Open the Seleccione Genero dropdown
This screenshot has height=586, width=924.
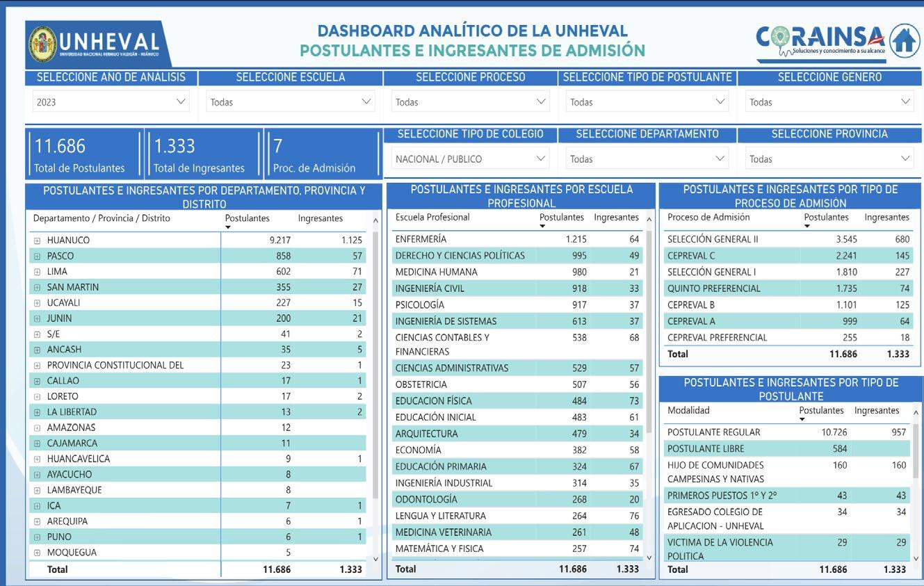point(829,101)
